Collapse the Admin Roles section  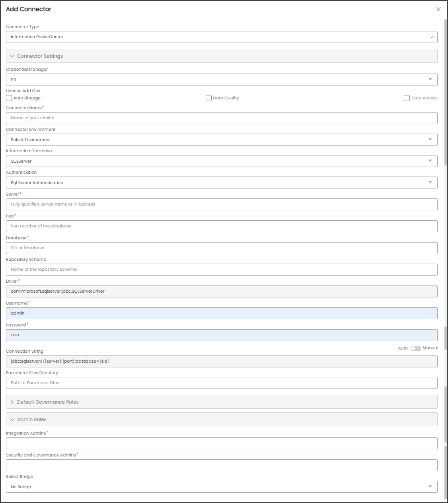(x=12, y=419)
